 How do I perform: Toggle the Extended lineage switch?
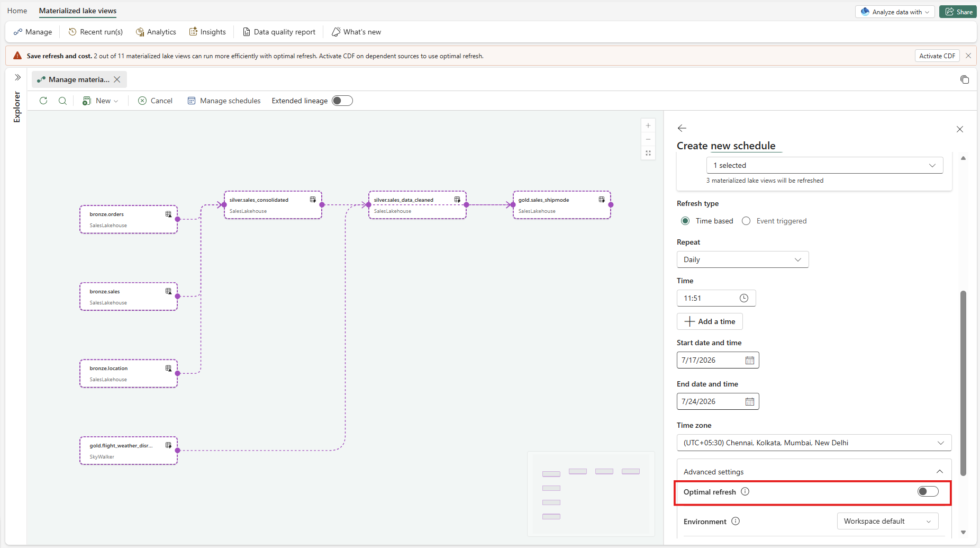342,101
